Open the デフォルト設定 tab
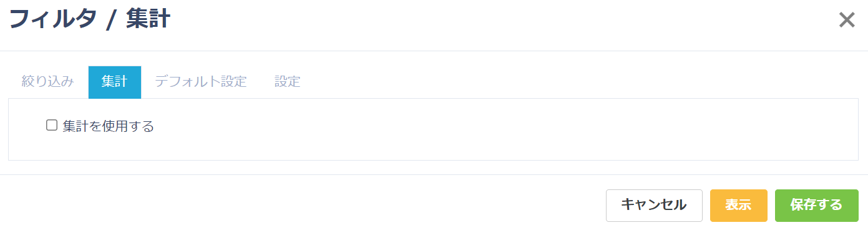 201,82
